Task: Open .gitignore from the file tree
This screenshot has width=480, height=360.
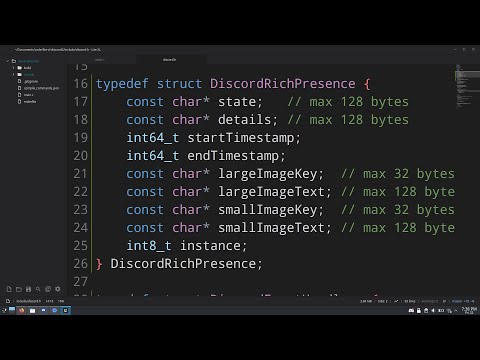Action: pos(31,81)
